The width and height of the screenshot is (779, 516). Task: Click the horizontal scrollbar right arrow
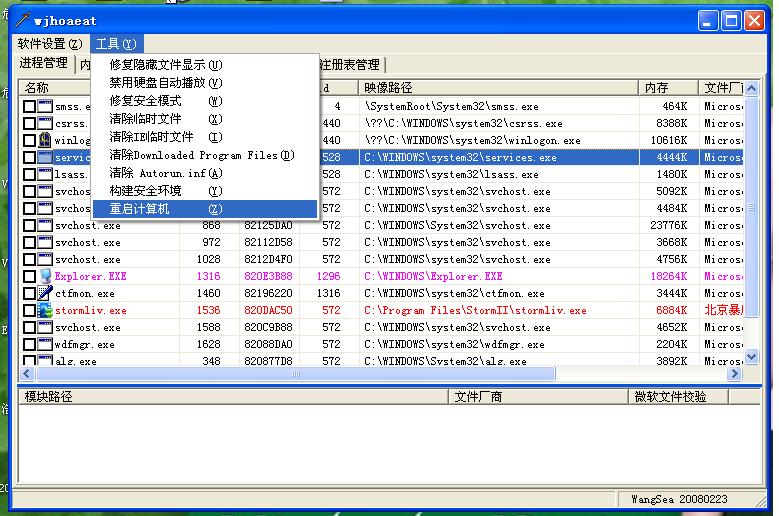tap(734, 373)
